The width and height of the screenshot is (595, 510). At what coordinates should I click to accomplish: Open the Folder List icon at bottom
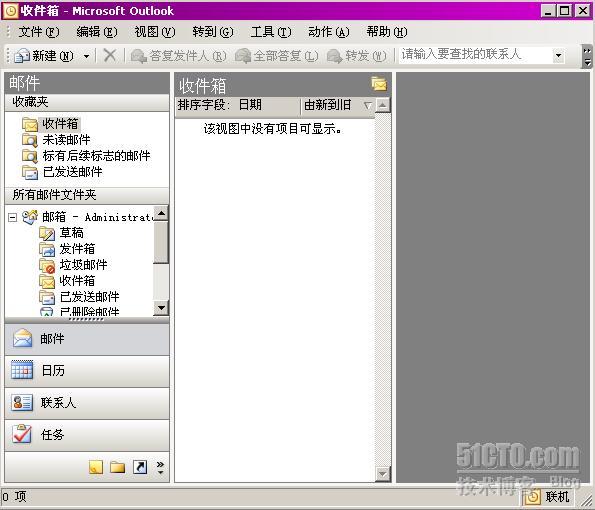pos(118,467)
